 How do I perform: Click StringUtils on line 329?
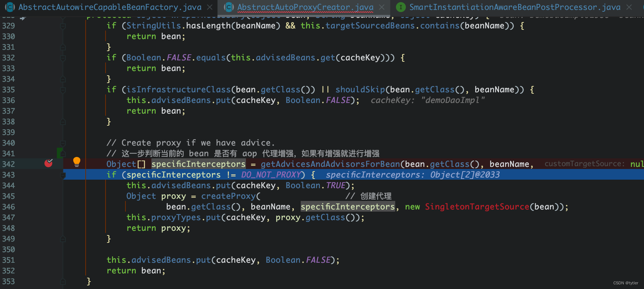[x=154, y=26]
